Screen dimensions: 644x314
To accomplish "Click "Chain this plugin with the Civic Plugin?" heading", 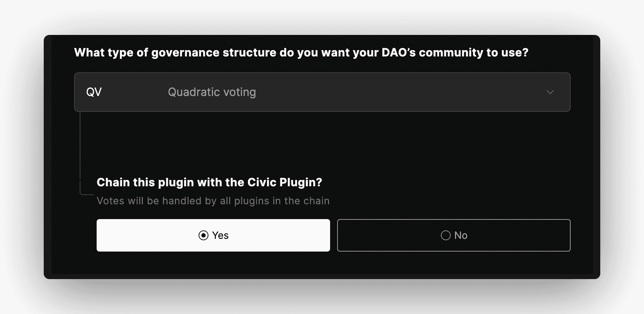I will point(209,182).
